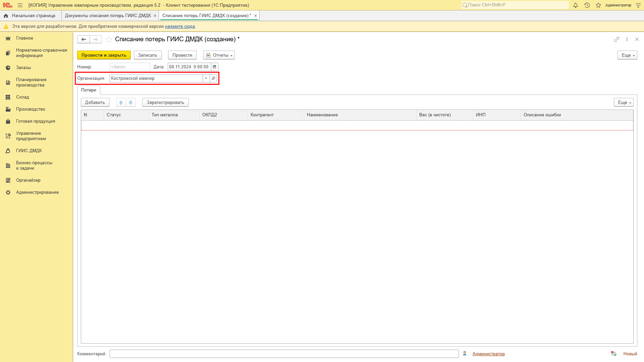Open notifications bell icon
Image resolution: width=644 pixels, height=362 pixels.
576,5
